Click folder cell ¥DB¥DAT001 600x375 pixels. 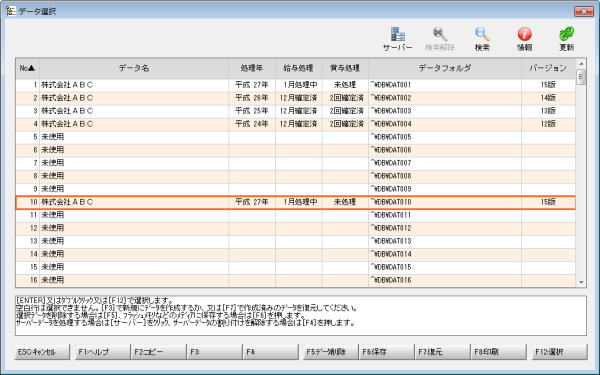click(445, 85)
